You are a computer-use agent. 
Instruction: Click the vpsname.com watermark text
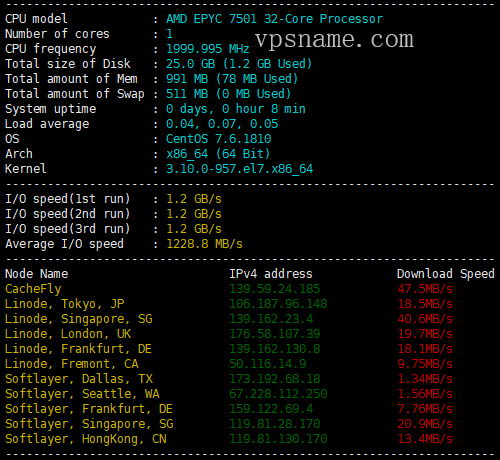point(334,40)
